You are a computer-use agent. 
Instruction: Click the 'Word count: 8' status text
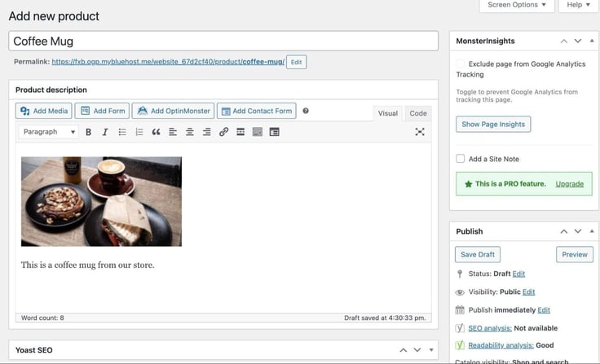pos(42,318)
